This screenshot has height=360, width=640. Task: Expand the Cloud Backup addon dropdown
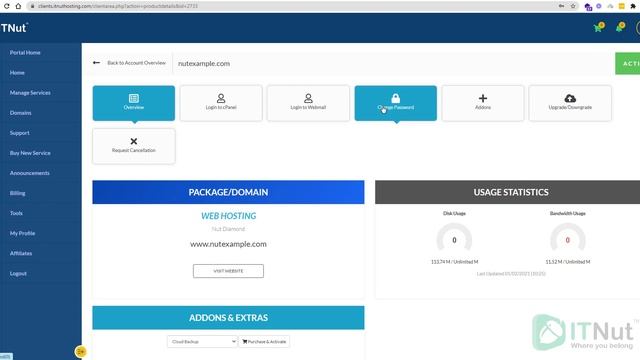pos(202,342)
